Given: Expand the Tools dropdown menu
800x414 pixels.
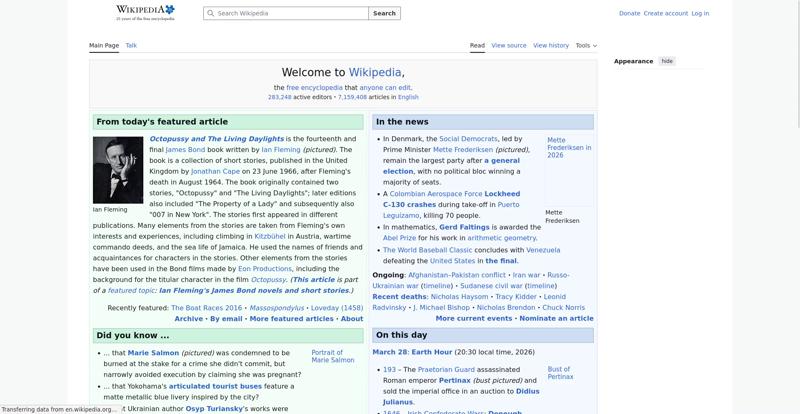Looking at the screenshot, I should pos(586,45).
